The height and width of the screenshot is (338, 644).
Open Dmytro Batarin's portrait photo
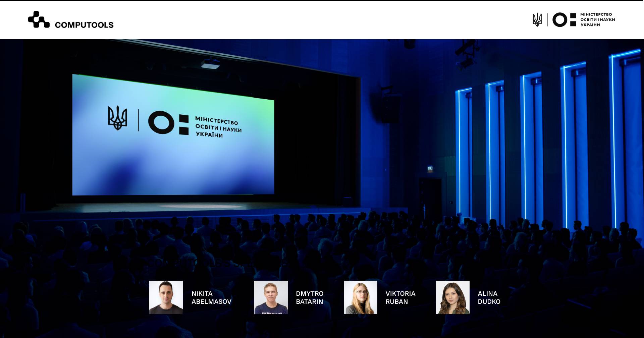271,297
